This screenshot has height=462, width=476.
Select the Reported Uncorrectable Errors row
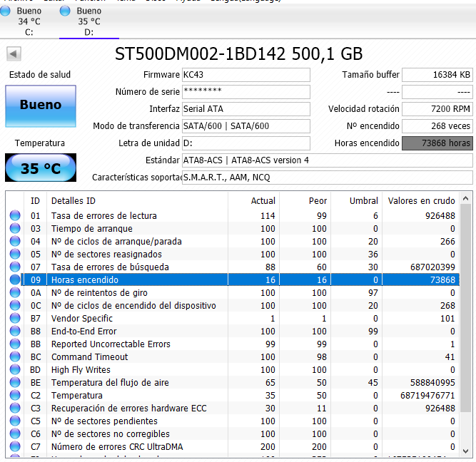tap(110, 344)
